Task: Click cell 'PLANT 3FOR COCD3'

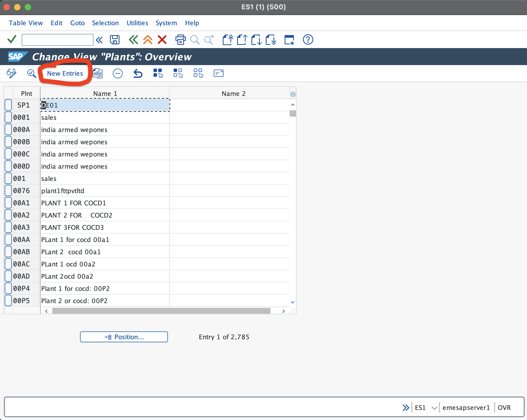Action: [105, 227]
